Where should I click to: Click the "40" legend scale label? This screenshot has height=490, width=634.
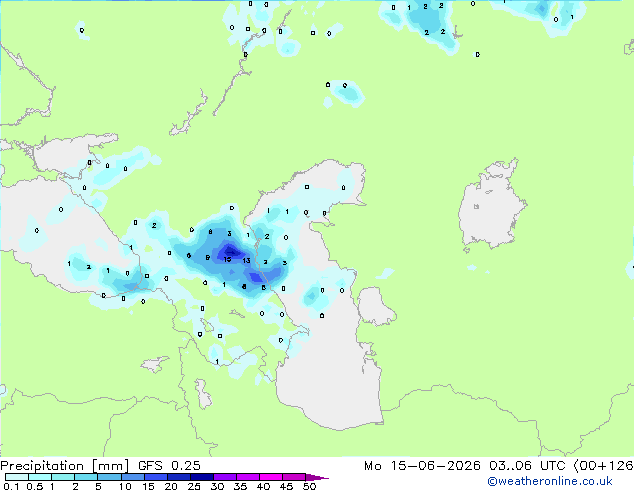point(263,486)
